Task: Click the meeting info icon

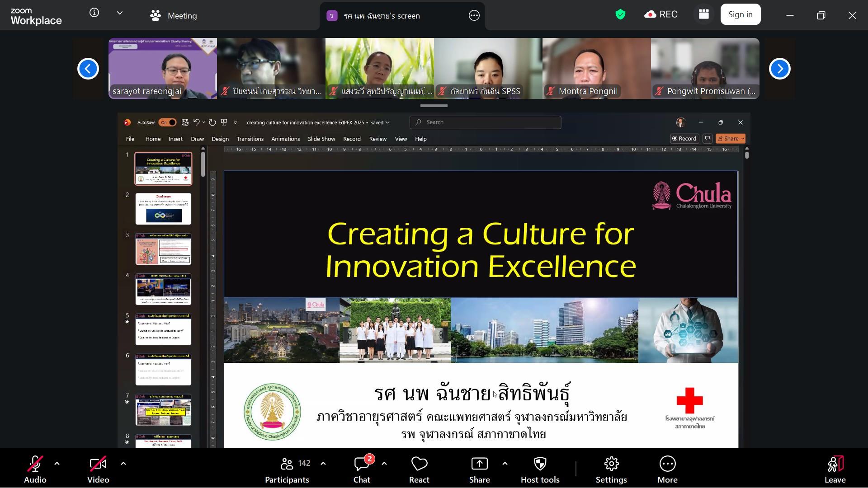Action: (94, 13)
